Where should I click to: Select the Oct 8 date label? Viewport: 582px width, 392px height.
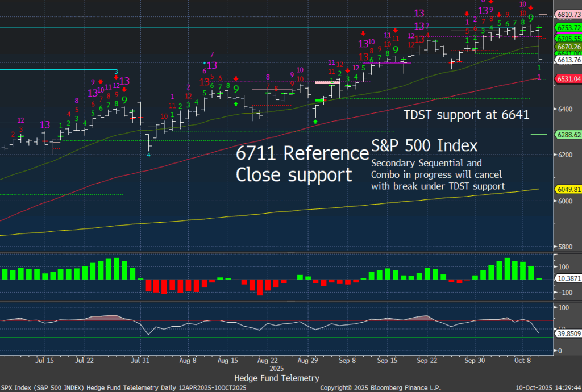517,360
